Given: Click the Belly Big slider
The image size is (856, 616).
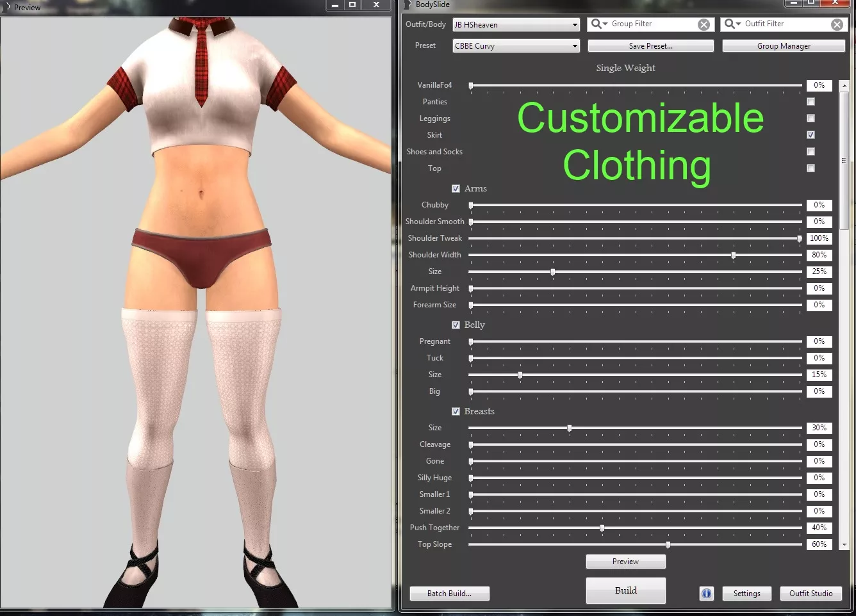Looking at the screenshot, I should [635, 391].
